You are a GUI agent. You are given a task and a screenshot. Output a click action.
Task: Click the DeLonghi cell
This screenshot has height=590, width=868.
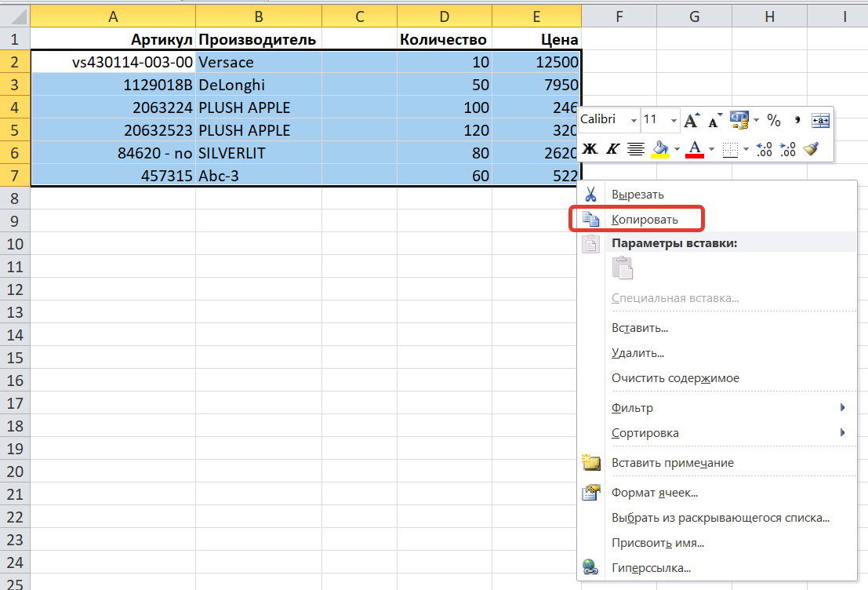click(x=259, y=85)
